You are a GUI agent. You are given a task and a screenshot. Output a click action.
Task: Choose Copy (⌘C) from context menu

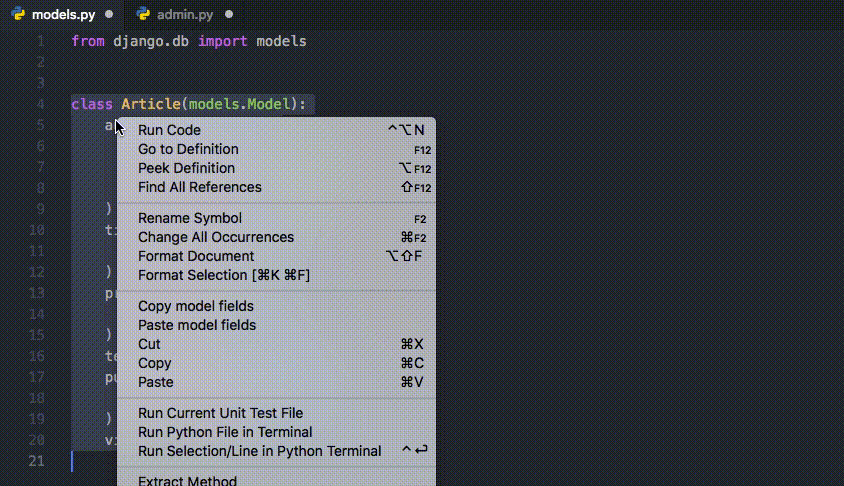276,363
